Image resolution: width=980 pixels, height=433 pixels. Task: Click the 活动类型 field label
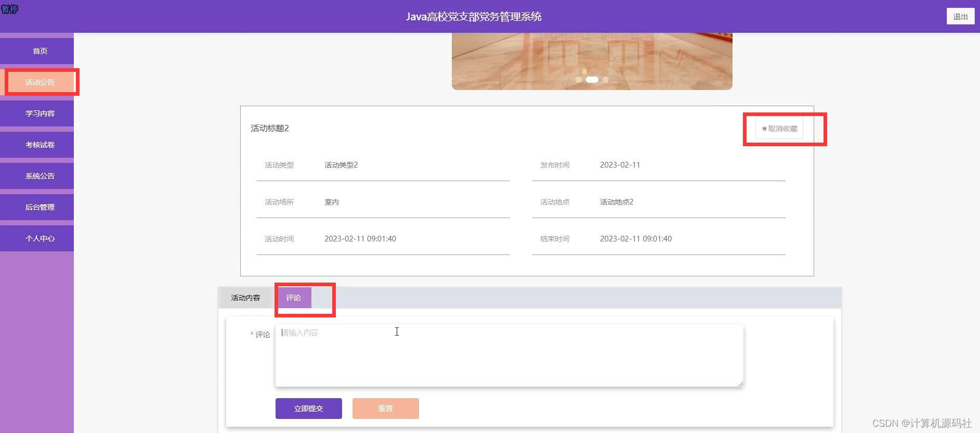pos(279,165)
